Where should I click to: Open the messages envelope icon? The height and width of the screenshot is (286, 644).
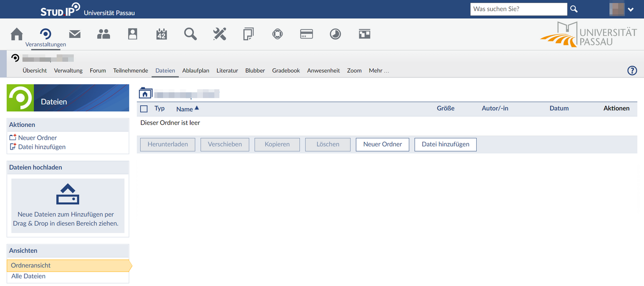(x=75, y=34)
